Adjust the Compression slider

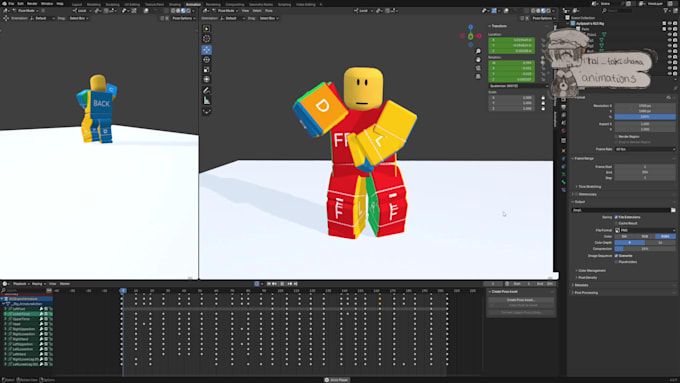[645, 249]
